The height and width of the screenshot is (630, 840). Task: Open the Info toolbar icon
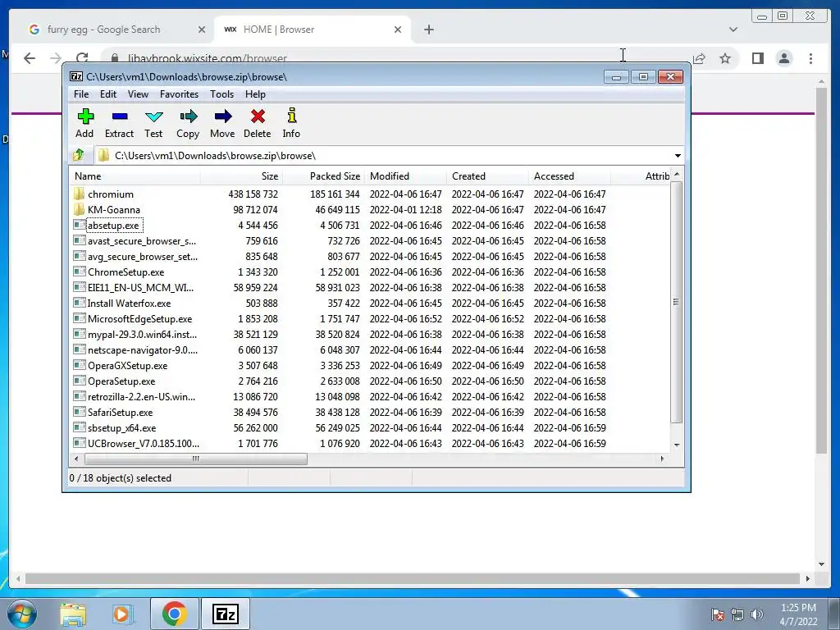pyautogui.click(x=291, y=116)
